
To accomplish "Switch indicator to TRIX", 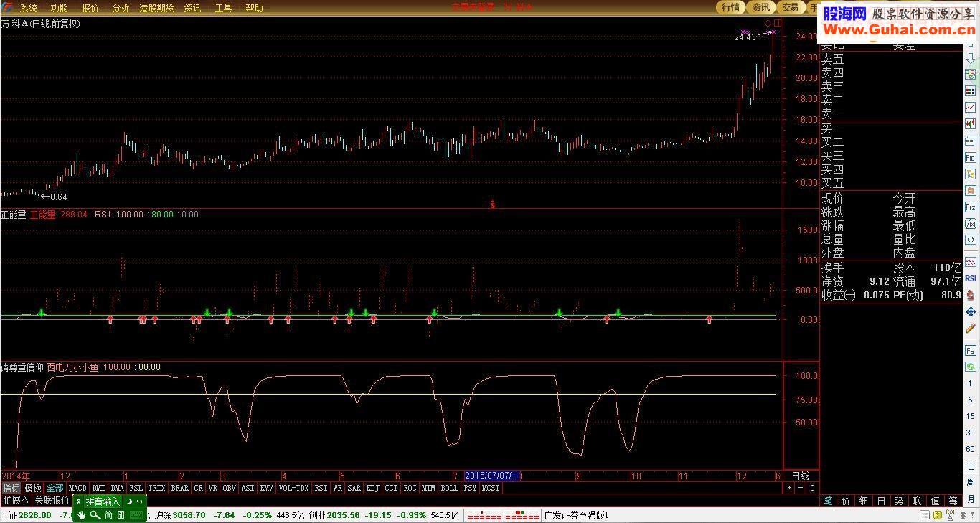I will click(156, 488).
